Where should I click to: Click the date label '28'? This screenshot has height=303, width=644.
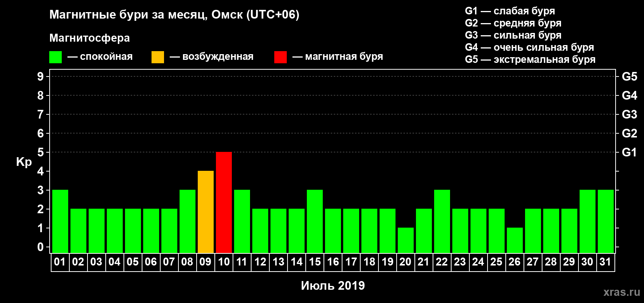[x=551, y=262]
